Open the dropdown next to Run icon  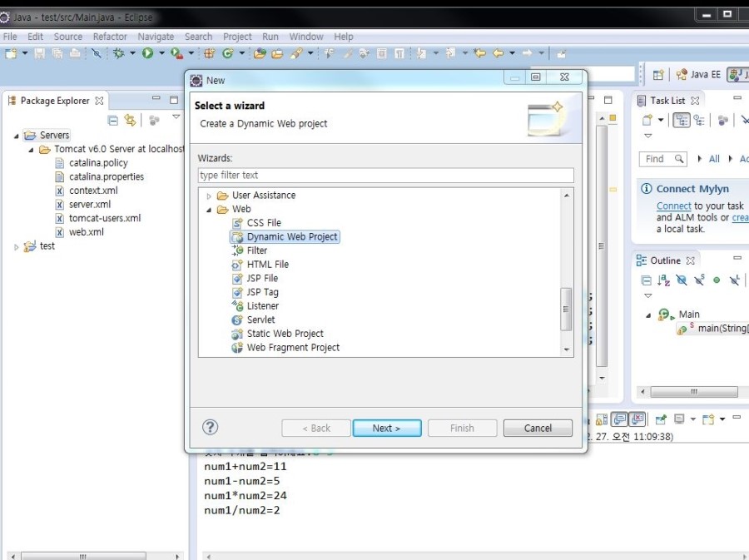[161, 53]
